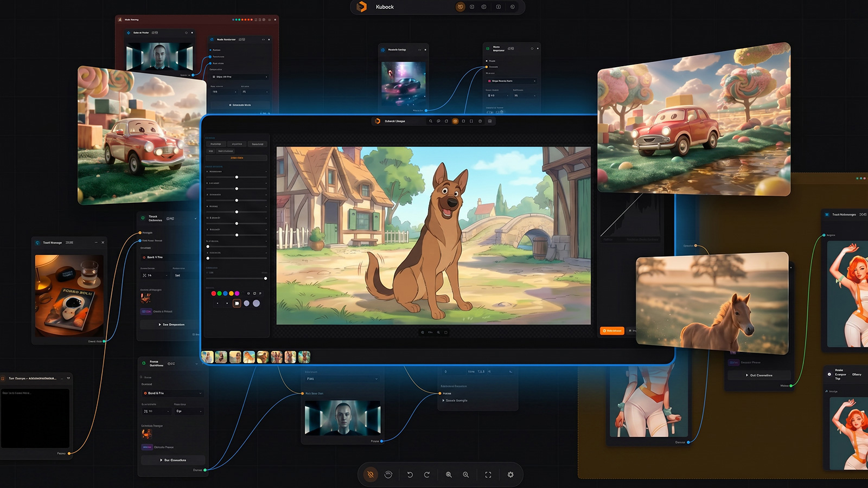868x488 pixels.
Task: Open settings gear in the bottom toolbar
Action: pyautogui.click(x=510, y=474)
